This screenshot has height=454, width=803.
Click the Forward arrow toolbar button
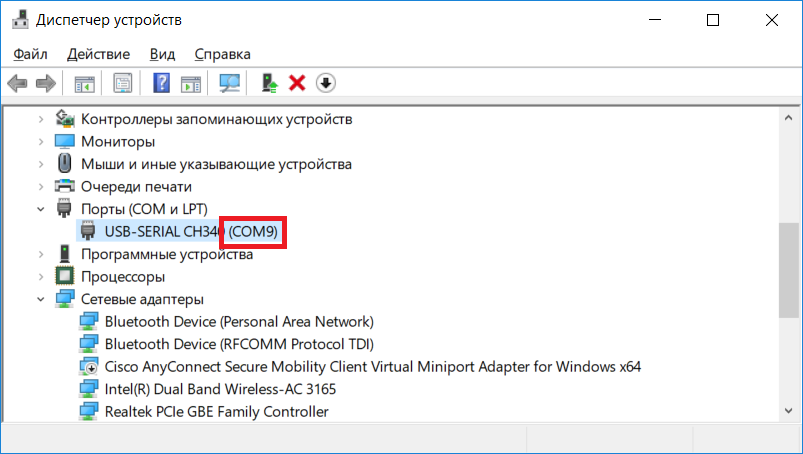click(45, 83)
